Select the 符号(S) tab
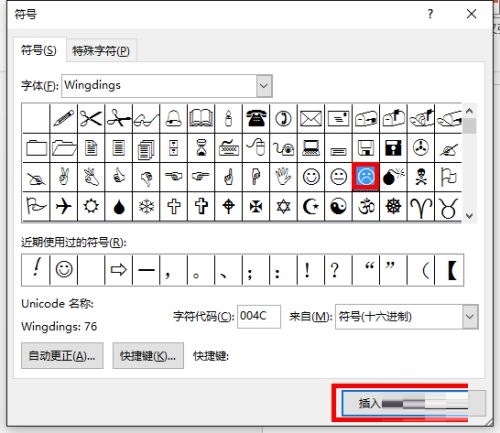The image size is (500, 433). (39, 50)
